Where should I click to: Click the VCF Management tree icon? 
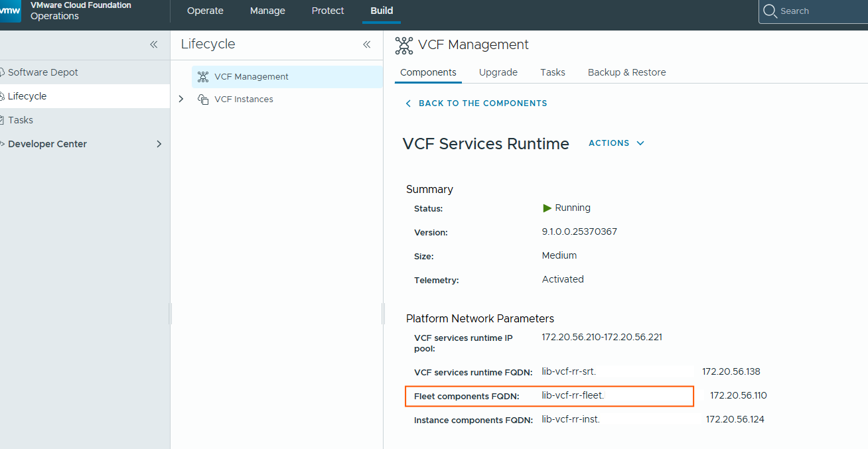203,77
